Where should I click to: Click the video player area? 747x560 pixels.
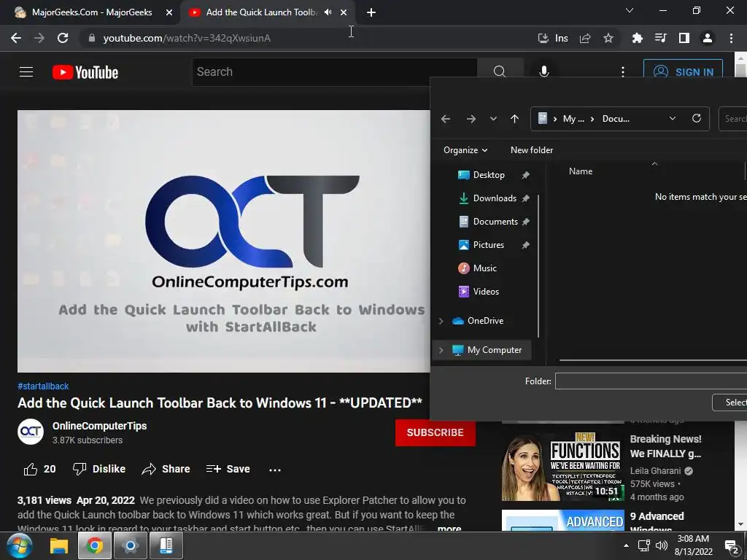coord(223,241)
